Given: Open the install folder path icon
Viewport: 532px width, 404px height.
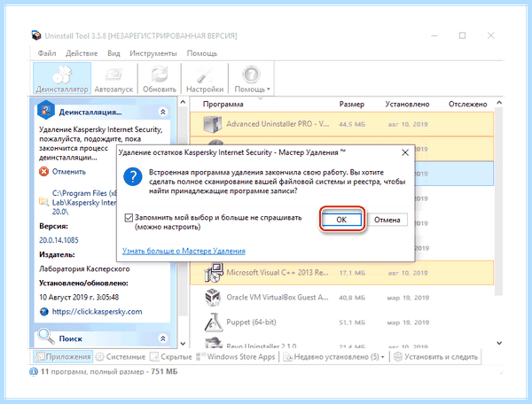Looking at the screenshot, I should pos(43,202).
